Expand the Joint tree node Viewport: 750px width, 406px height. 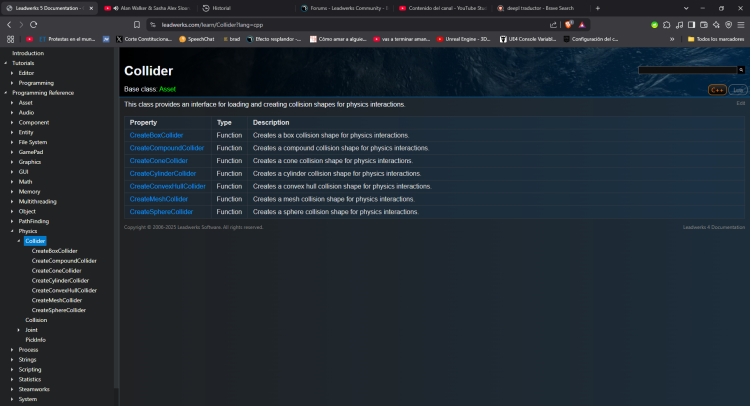pyautogui.click(x=19, y=329)
